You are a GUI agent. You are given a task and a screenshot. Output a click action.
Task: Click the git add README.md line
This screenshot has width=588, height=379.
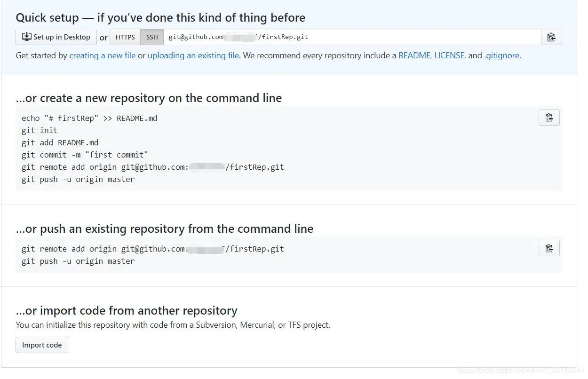[x=60, y=142]
